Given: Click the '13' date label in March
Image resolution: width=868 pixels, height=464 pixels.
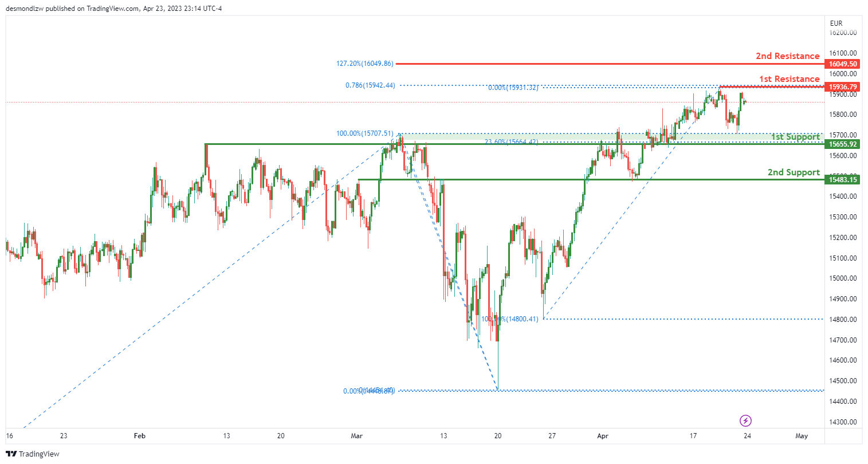Looking at the screenshot, I should point(443,436).
